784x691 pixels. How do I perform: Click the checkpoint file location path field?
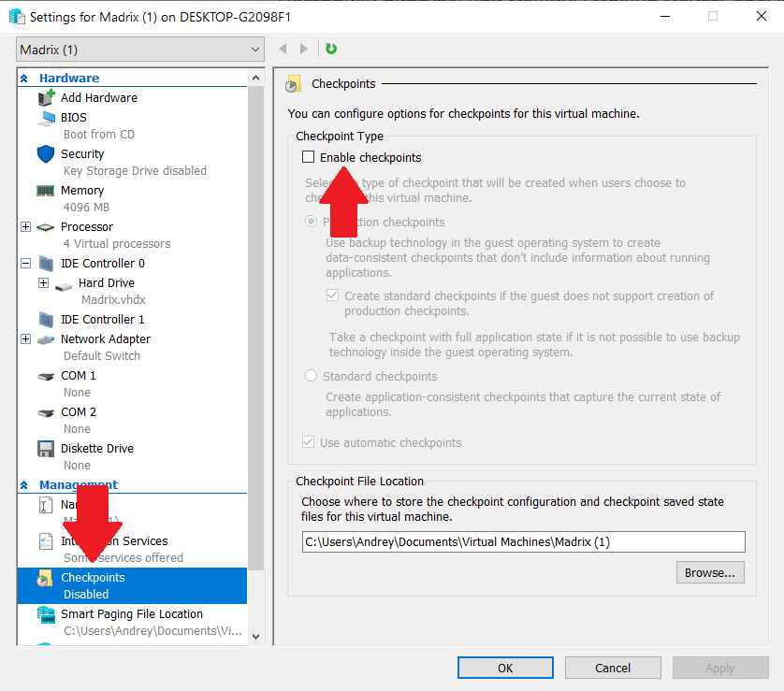524,542
